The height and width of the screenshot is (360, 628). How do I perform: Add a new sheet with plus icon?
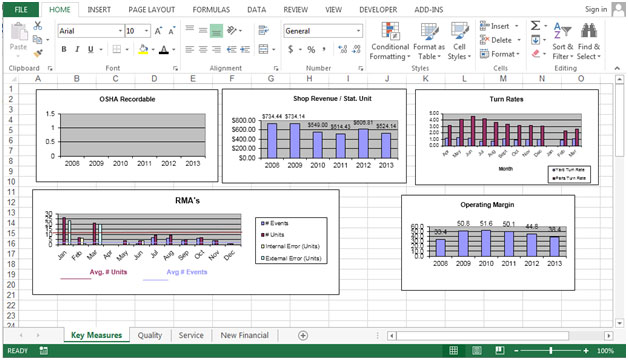click(303, 336)
